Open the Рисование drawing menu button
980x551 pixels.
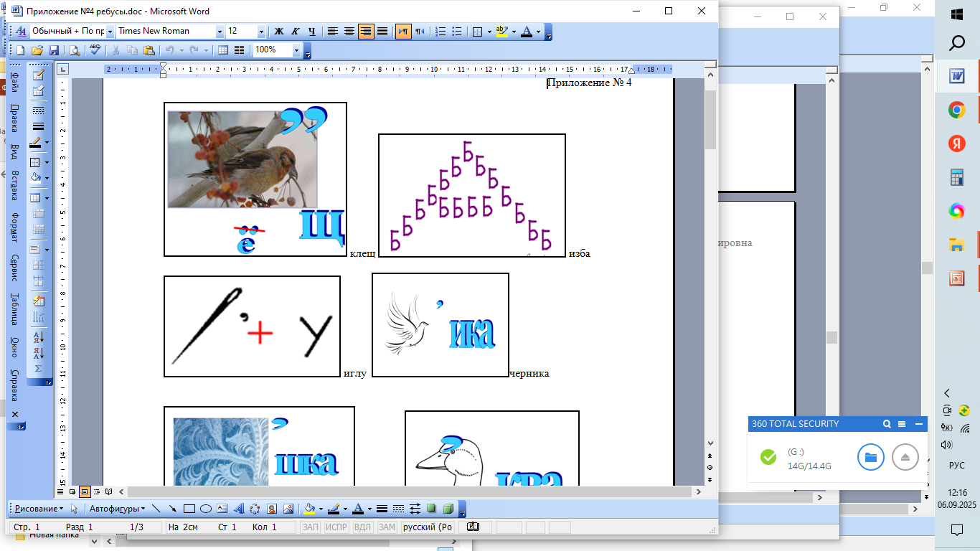point(37,509)
